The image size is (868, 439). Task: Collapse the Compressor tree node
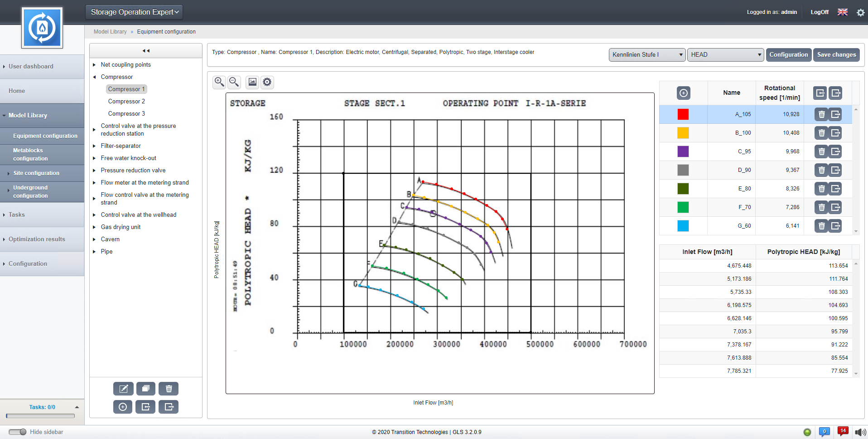(x=94, y=77)
